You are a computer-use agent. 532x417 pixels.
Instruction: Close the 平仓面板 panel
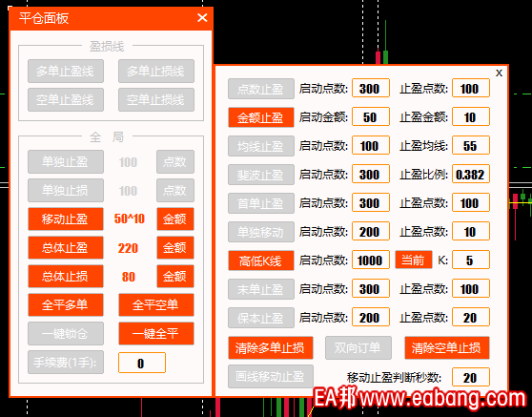click(202, 18)
